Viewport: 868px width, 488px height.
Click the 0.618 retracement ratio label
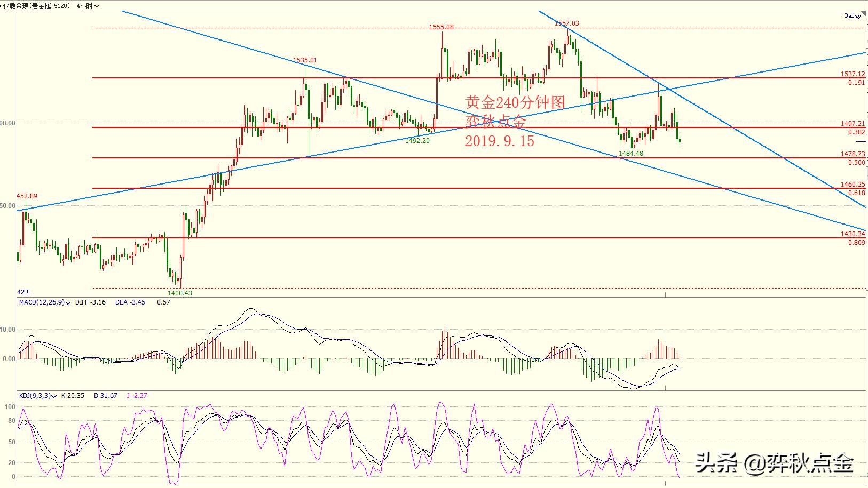(x=856, y=193)
